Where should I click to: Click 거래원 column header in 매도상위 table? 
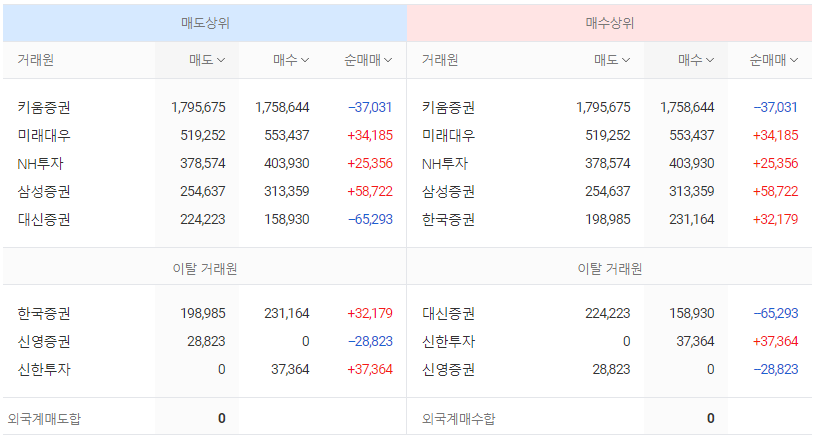click(x=35, y=60)
